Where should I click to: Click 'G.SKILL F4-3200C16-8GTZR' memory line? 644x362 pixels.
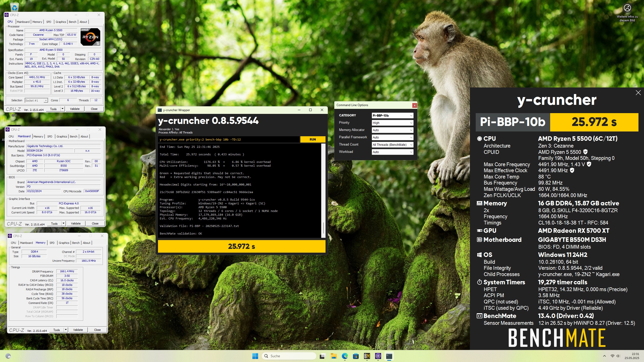578,210
